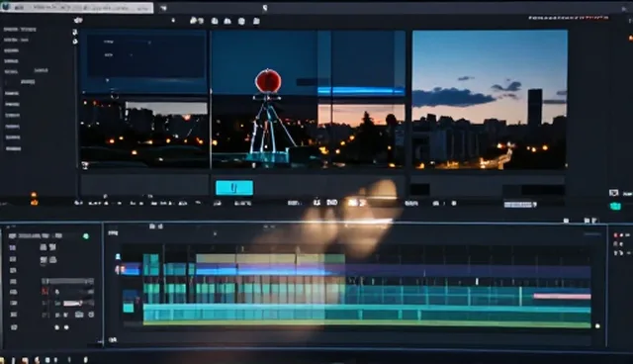This screenshot has height=364, width=633.
Task: Click the lower orange icon on the left edge
Action: 35,202
